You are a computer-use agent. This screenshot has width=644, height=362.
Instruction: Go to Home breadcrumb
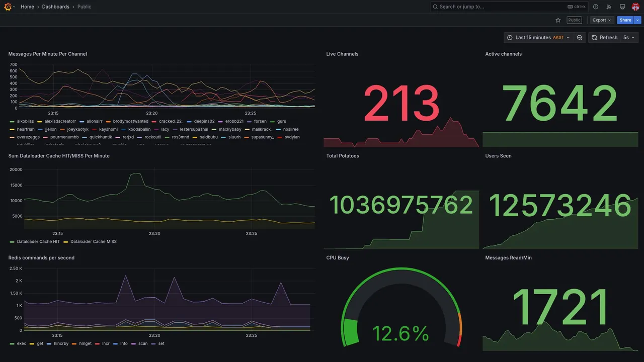[27, 7]
